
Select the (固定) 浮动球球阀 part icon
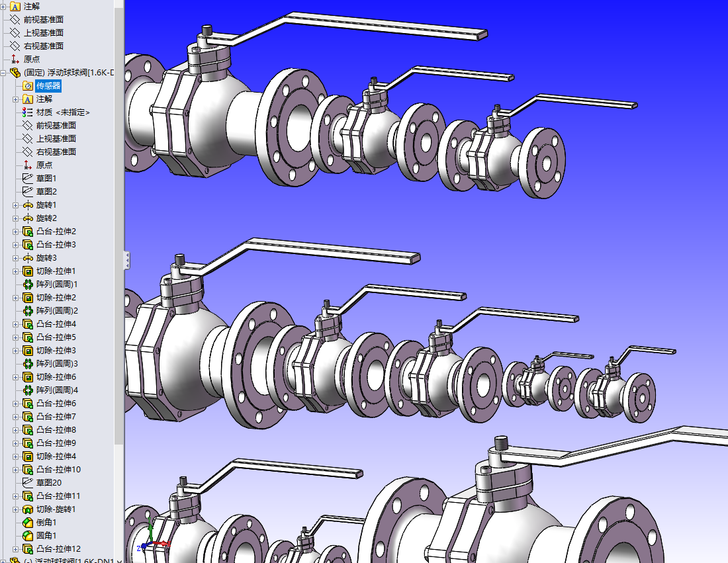pyautogui.click(x=15, y=73)
